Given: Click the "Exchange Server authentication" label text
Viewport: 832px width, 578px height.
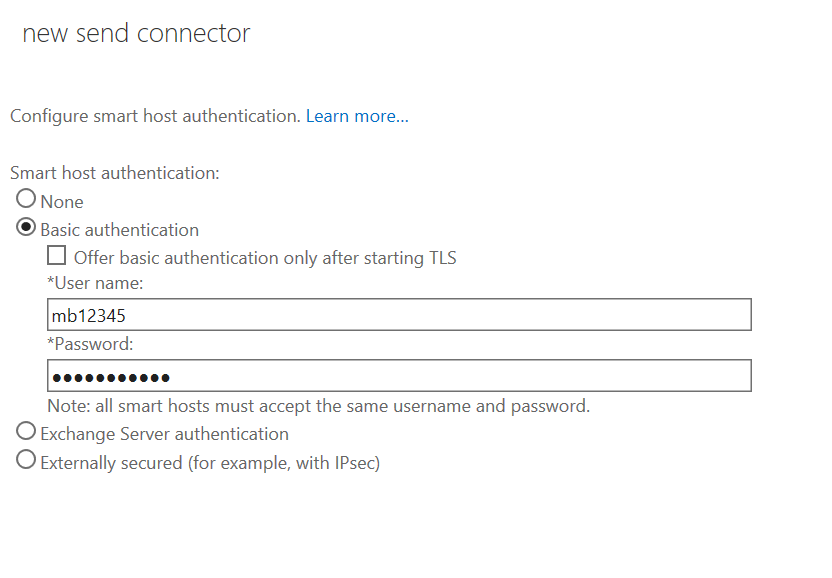Looking at the screenshot, I should (164, 434).
